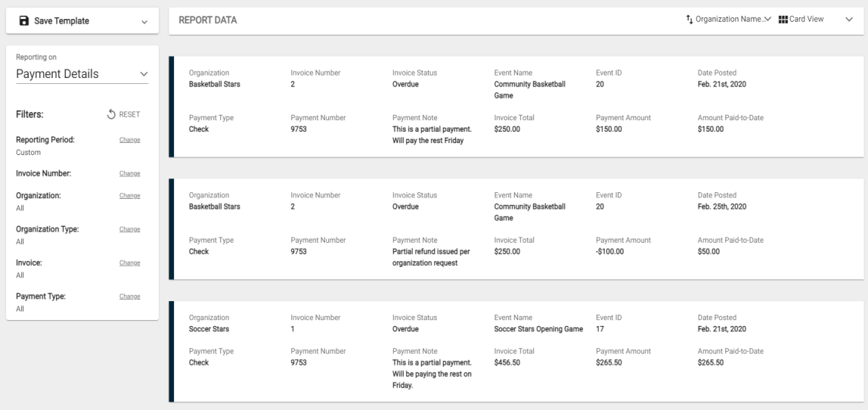The height and width of the screenshot is (410, 868).
Task: Click the RESET filters button
Action: (x=123, y=114)
